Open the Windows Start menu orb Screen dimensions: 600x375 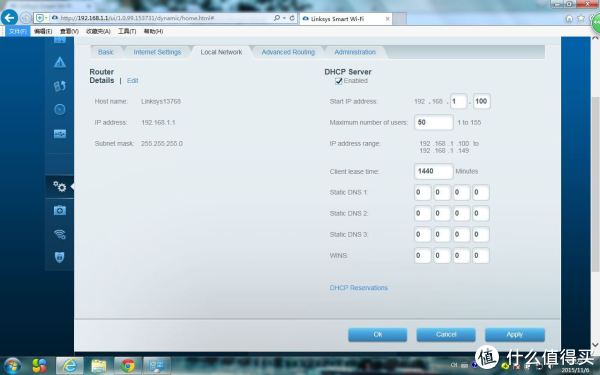(12, 366)
